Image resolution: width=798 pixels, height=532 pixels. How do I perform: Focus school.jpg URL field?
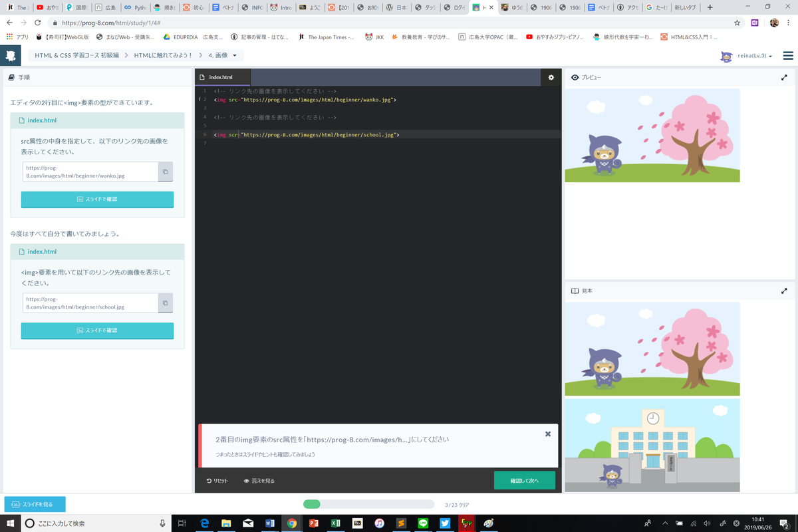point(90,303)
